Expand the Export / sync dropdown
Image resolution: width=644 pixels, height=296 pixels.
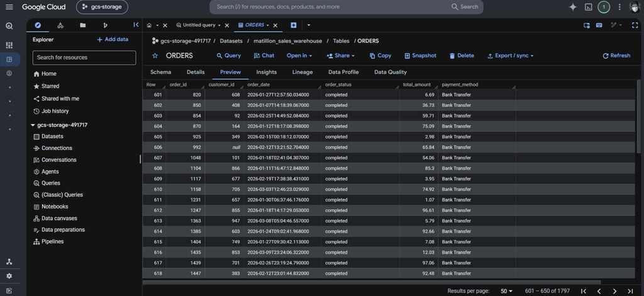point(511,55)
